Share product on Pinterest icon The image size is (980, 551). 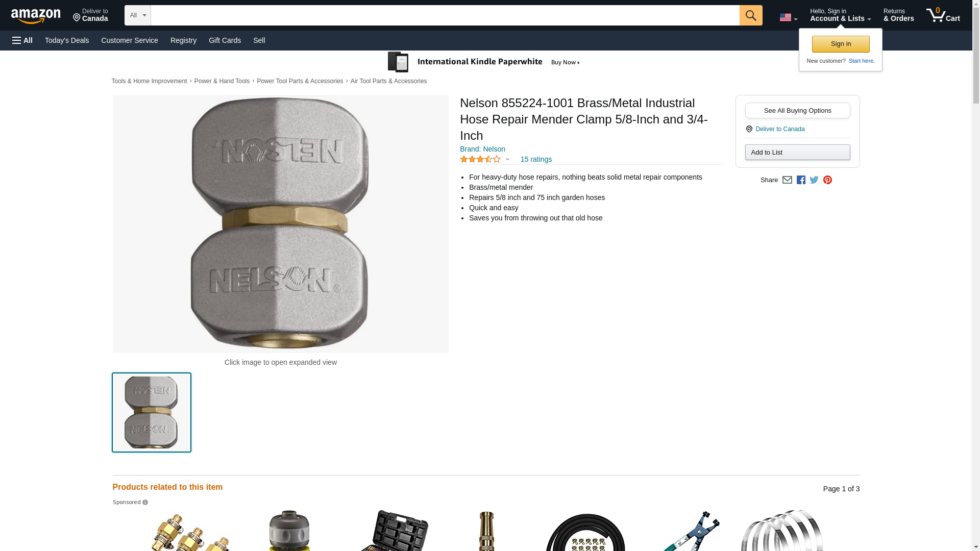827,180
